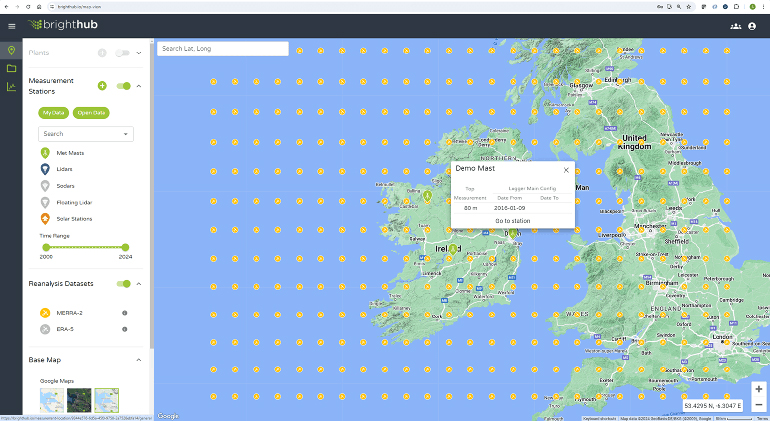The image size is (770, 421).
Task: Open the team/groups icon in the header
Action: [735, 26]
